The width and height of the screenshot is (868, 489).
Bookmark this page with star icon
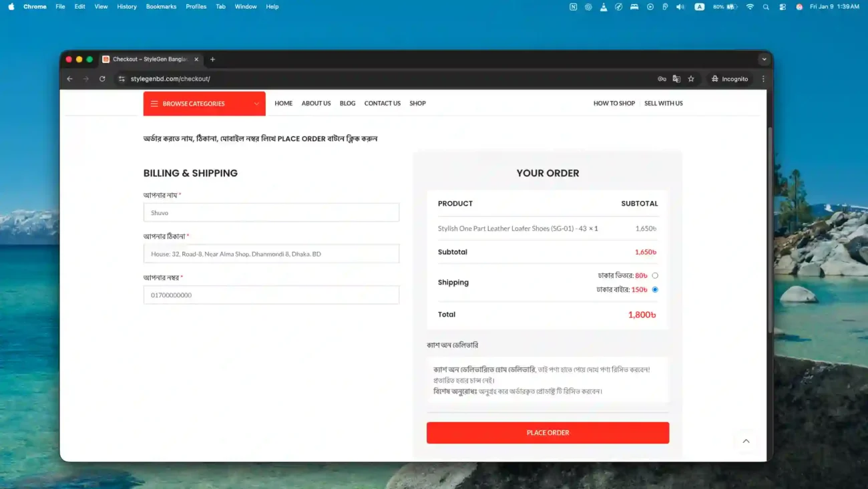pos(691,79)
